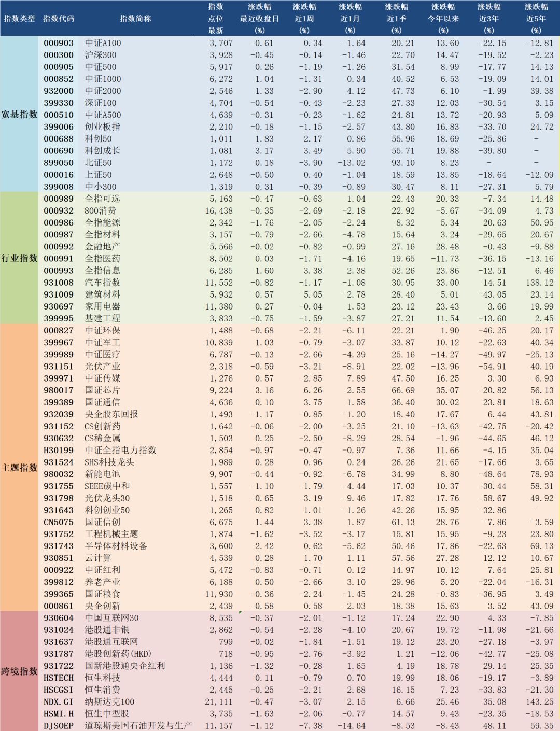Click the 央企股东回报 index name
560x731 pixels.
[111, 414]
